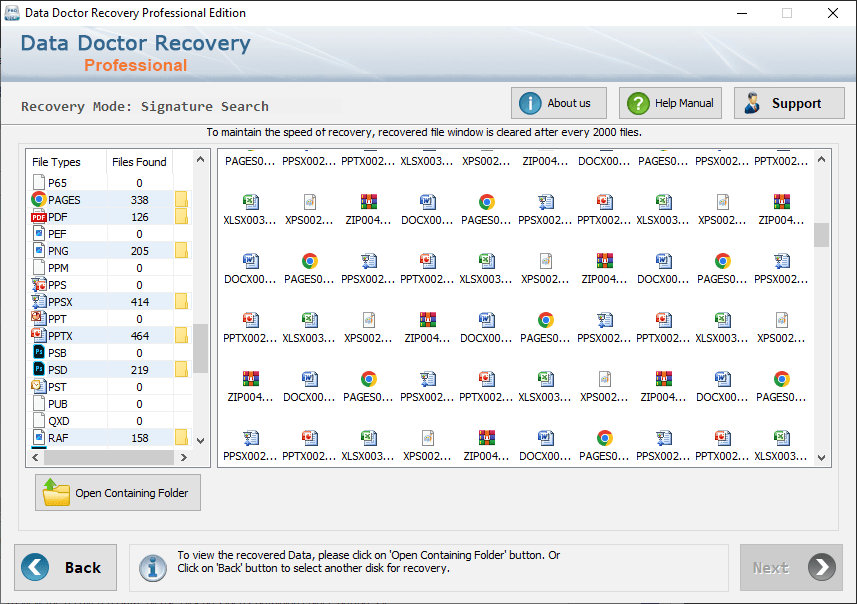The height and width of the screenshot is (604, 857).
Task: Click the Files Found column header
Action: (x=139, y=162)
